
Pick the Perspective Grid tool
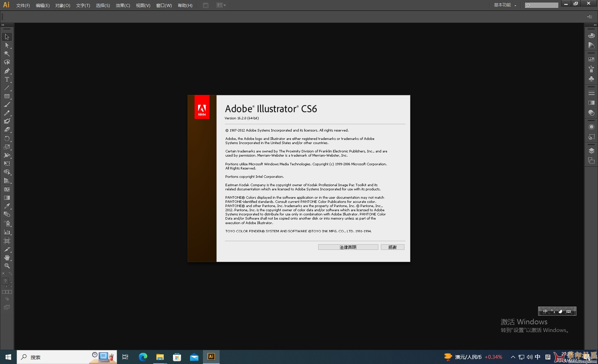click(7, 181)
